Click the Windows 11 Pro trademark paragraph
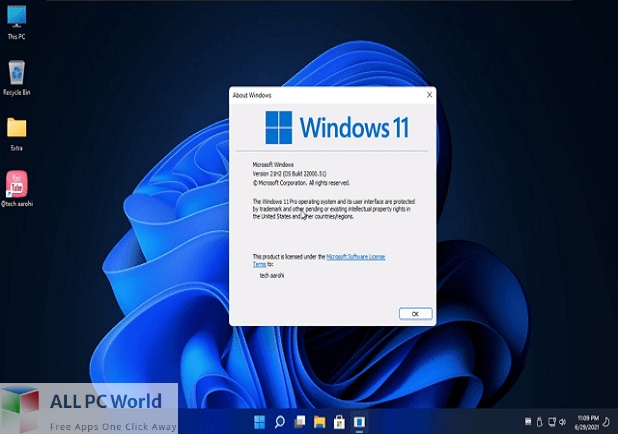Viewport: 618px width, 434px height. pos(333,209)
